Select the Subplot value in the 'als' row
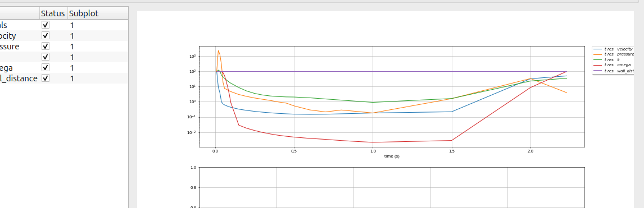The width and height of the screenshot is (644, 208). 72,25
